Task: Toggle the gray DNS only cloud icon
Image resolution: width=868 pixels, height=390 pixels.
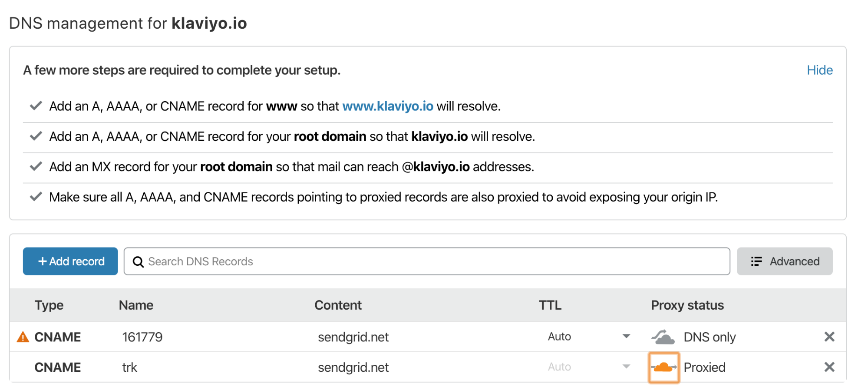Action: pos(663,337)
